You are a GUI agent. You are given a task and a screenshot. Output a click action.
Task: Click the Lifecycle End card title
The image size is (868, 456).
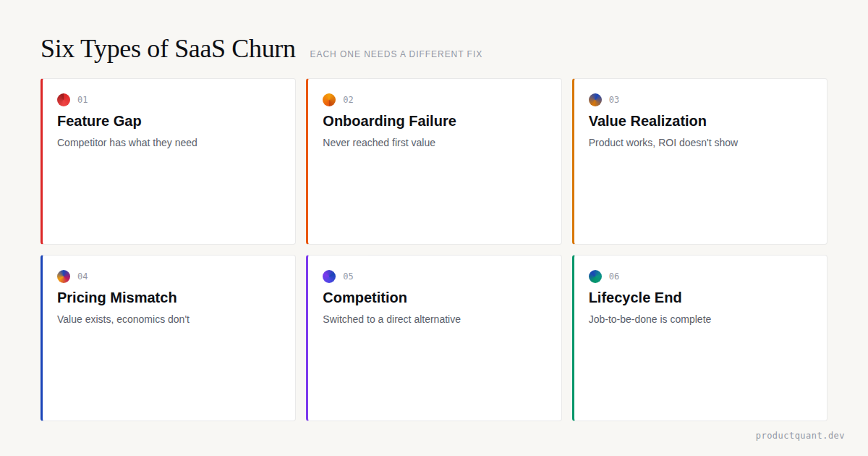(635, 297)
